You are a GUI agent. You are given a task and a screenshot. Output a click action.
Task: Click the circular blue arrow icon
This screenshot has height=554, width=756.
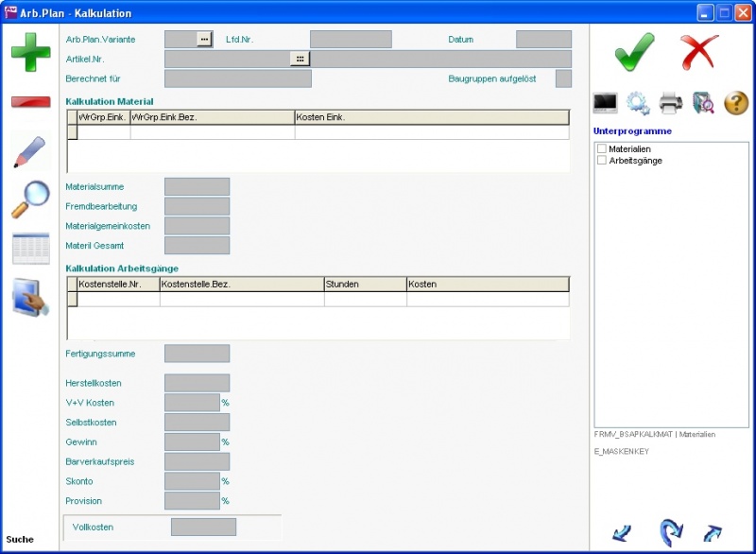[x=670, y=532]
